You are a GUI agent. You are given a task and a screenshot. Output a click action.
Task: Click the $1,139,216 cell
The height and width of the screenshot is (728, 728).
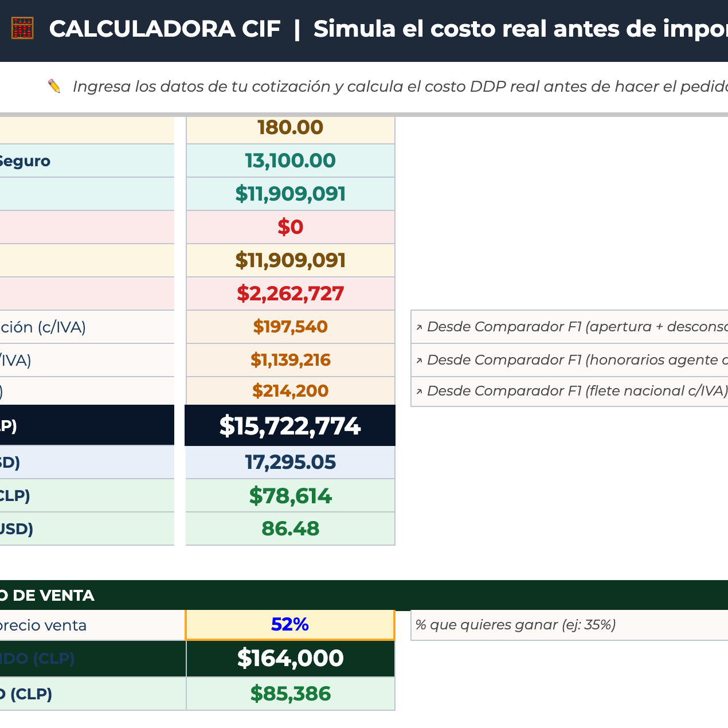pyautogui.click(x=290, y=361)
